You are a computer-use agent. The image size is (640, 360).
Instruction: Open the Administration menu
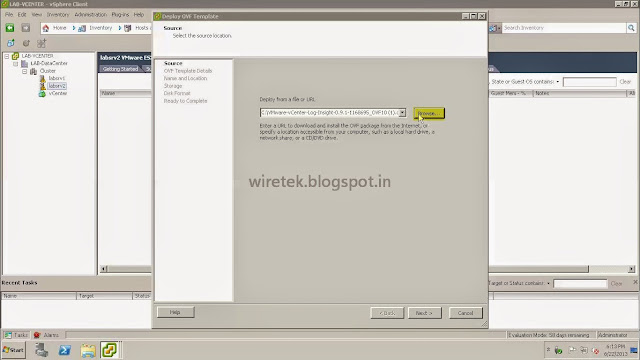[x=90, y=14]
